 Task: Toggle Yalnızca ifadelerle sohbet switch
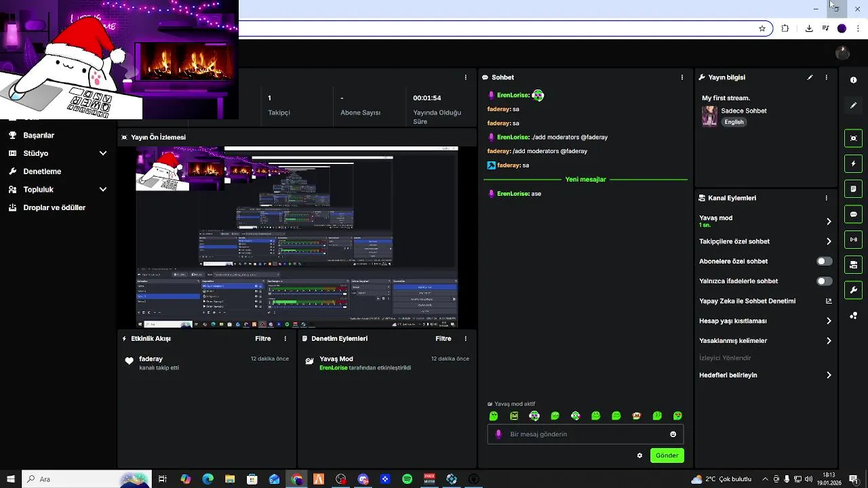pos(824,281)
